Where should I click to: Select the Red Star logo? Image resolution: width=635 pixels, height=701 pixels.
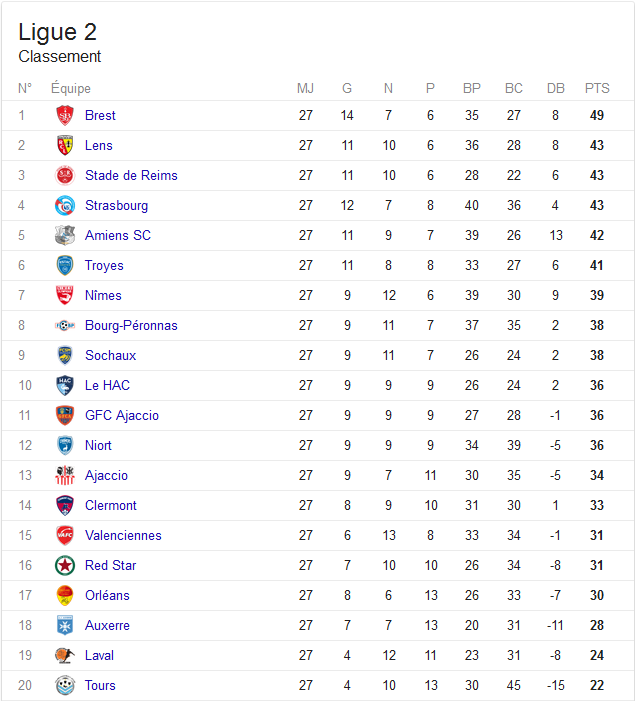pos(65,565)
